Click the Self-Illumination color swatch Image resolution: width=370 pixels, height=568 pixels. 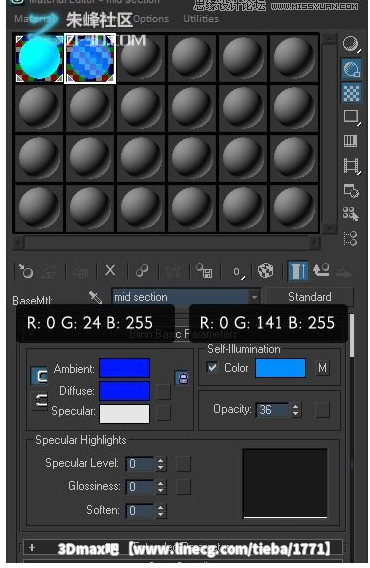coord(280,368)
